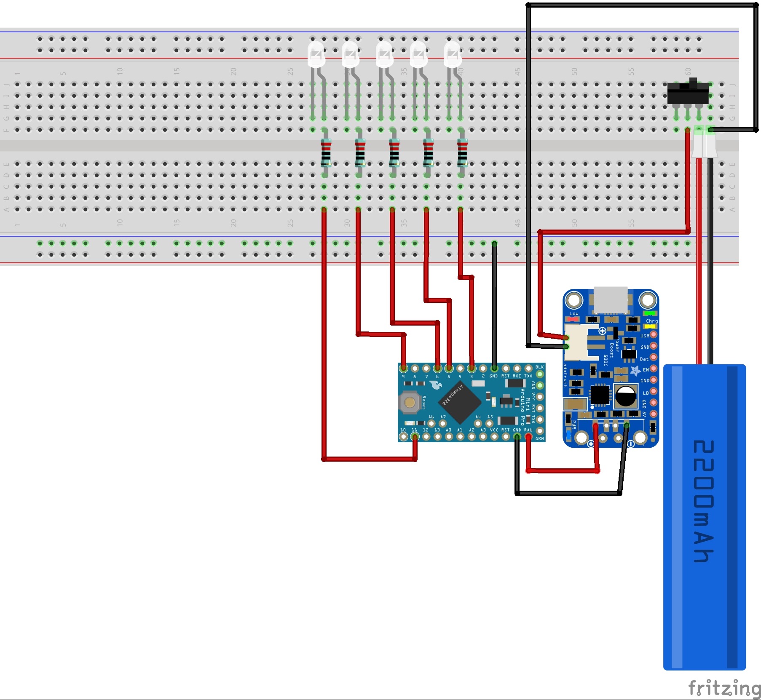
Task: Click the "adafruit" text on the PowerBoost board
Action: 565,375
